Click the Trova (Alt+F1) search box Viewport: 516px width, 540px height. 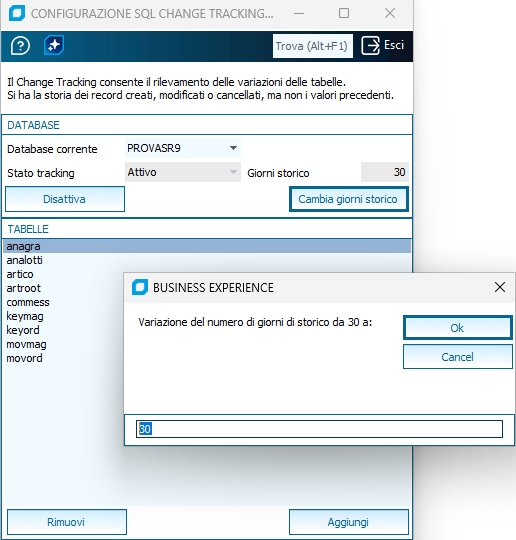pyautogui.click(x=313, y=46)
